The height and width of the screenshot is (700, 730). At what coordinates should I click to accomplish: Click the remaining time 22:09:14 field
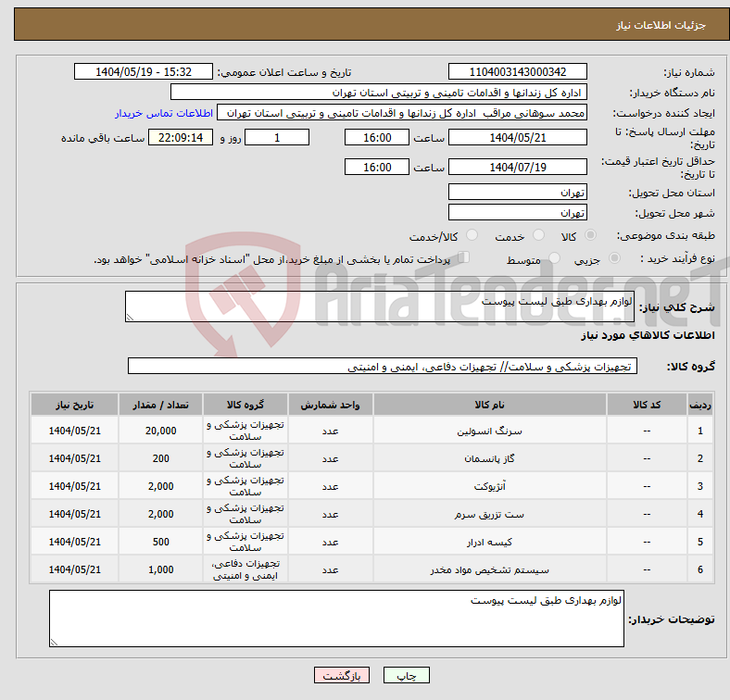click(x=181, y=137)
